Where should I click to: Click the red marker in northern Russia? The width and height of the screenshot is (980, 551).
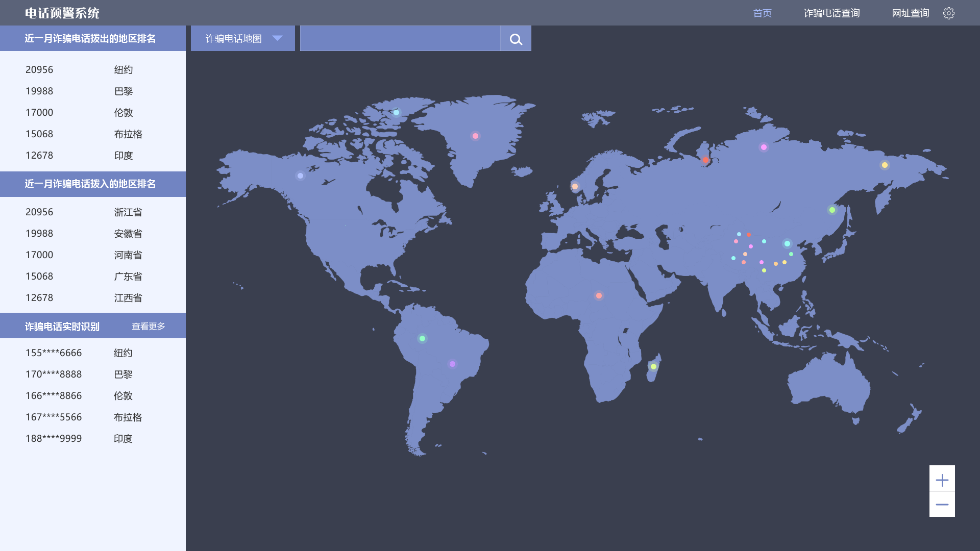[705, 160]
